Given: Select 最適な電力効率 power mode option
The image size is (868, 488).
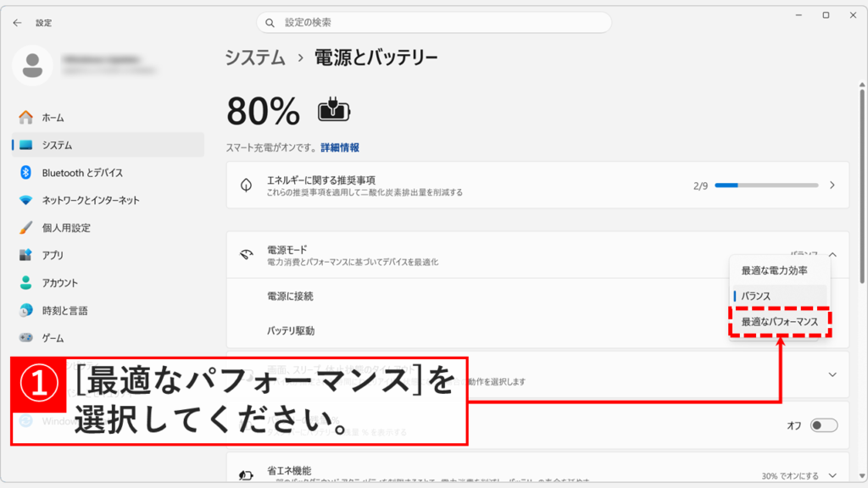Looking at the screenshot, I should [776, 268].
